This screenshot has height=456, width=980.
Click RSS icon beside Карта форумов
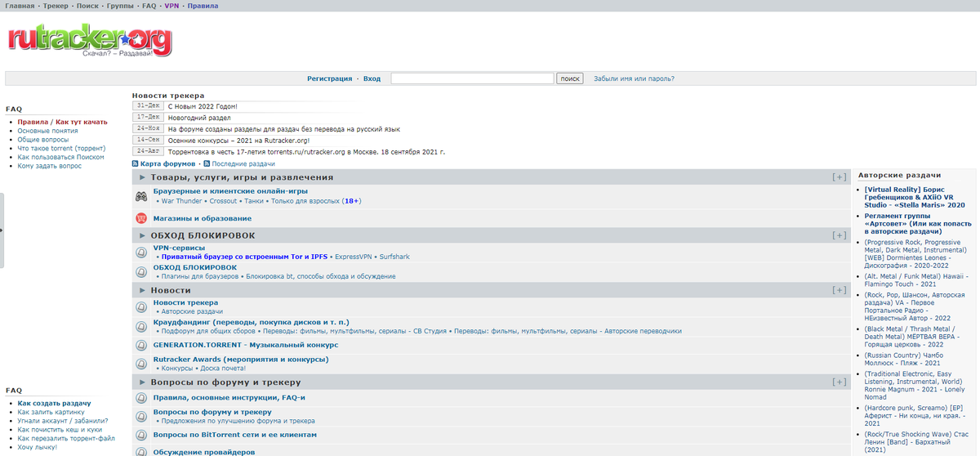(136, 163)
